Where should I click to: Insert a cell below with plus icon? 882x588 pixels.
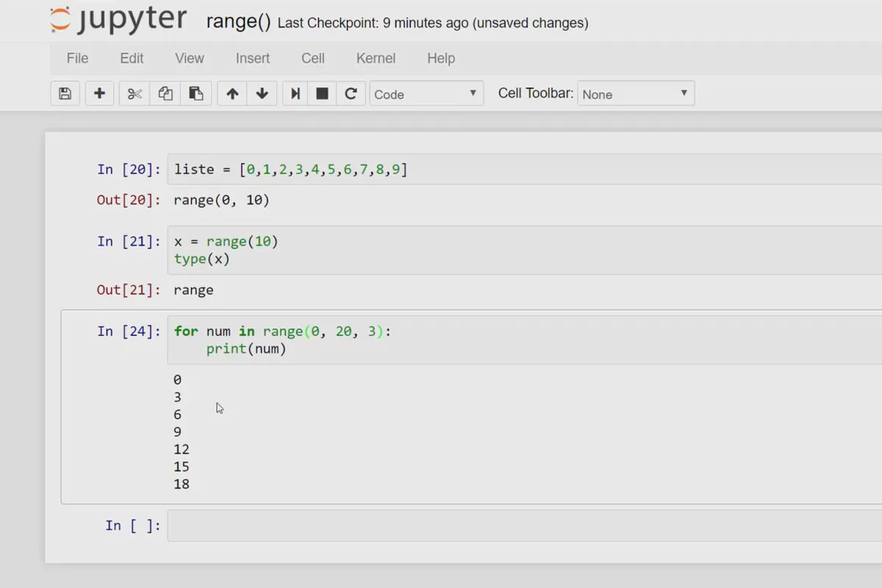pos(100,93)
